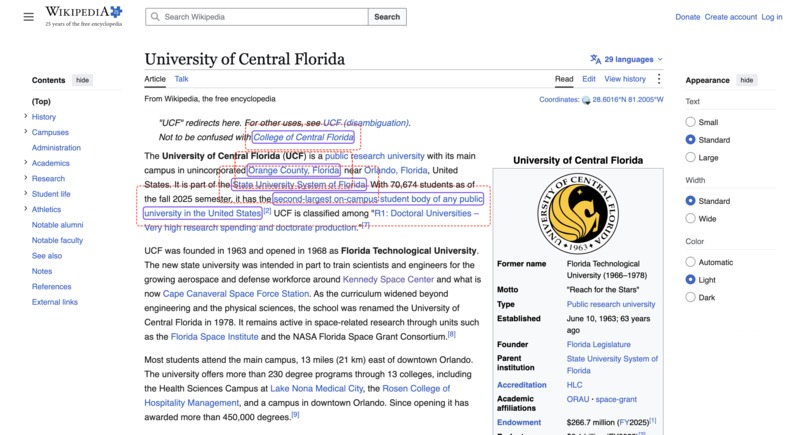Open College of Central Florida link
Image resolution: width=806 pixels, height=435 pixels.
coord(303,137)
